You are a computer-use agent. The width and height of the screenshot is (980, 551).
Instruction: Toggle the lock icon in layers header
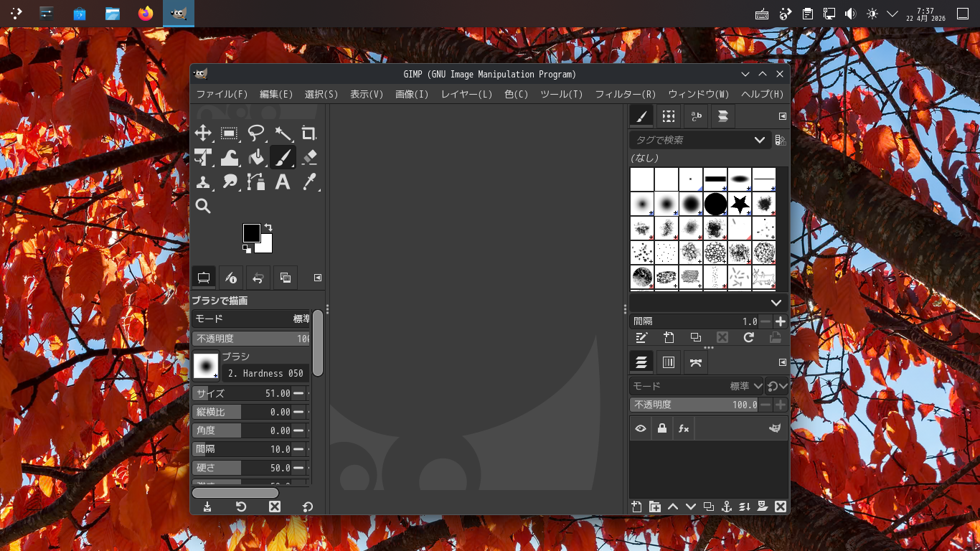pyautogui.click(x=661, y=428)
